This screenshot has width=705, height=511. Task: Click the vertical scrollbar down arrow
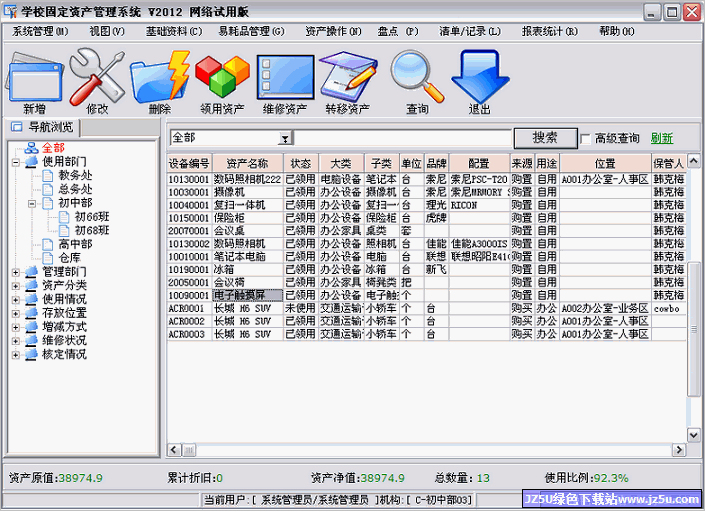[x=694, y=435]
